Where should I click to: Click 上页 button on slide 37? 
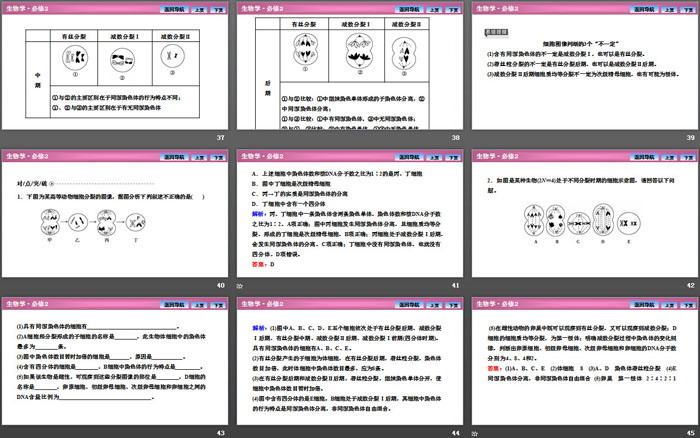click(199, 9)
